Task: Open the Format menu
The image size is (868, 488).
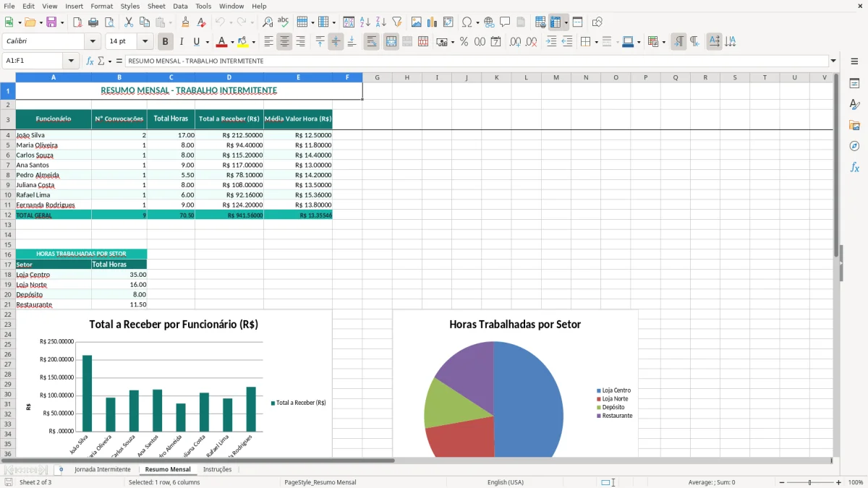Action: point(101,6)
